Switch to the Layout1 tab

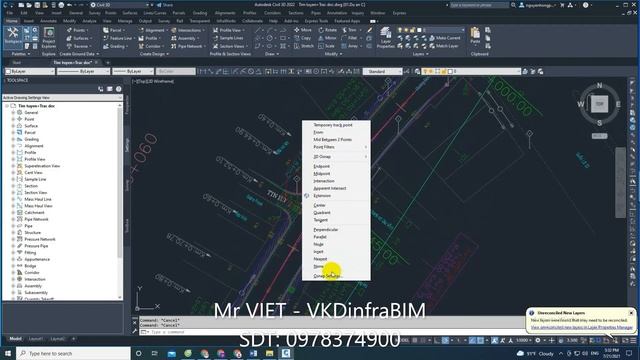click(36, 339)
